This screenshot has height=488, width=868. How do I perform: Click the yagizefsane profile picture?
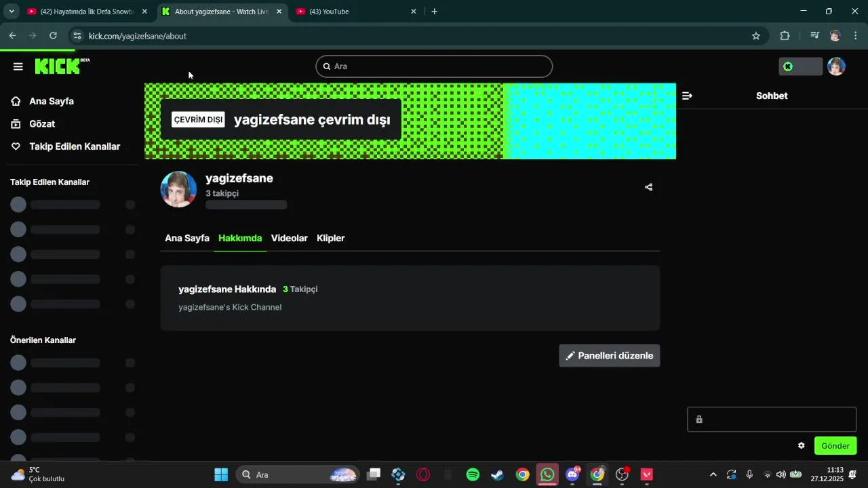pyautogui.click(x=178, y=189)
